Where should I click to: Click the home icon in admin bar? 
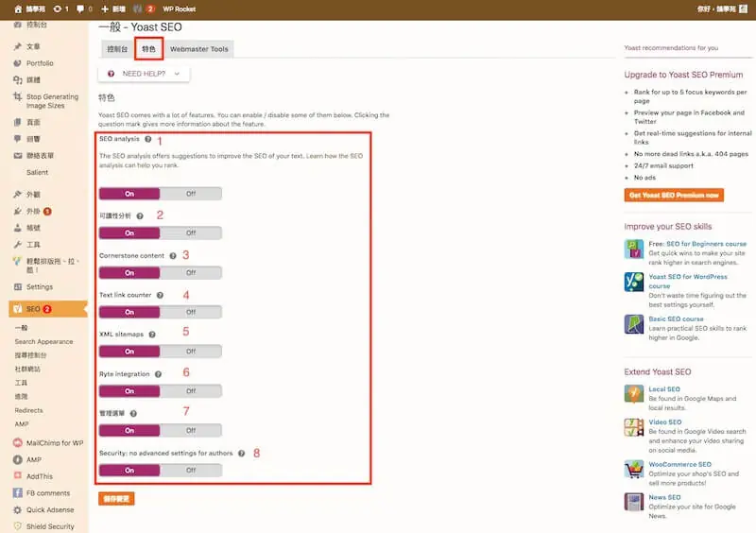point(18,9)
